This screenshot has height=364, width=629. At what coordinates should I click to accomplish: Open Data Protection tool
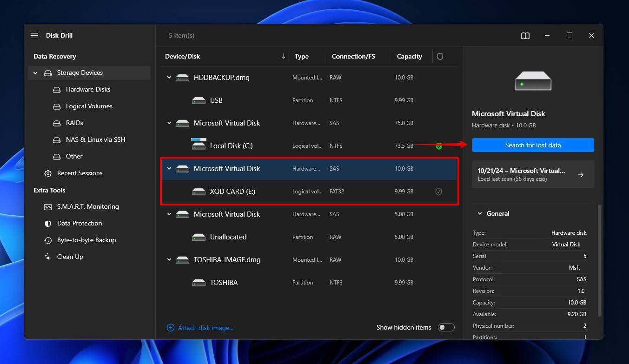[79, 224]
